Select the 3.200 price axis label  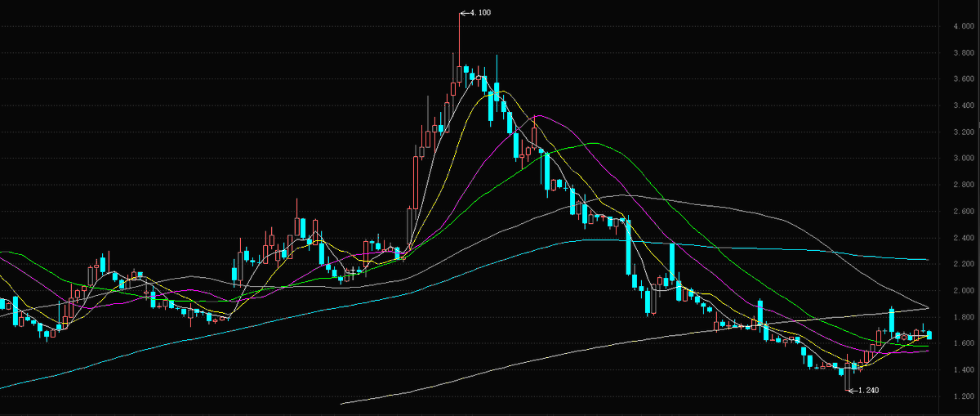(x=964, y=132)
